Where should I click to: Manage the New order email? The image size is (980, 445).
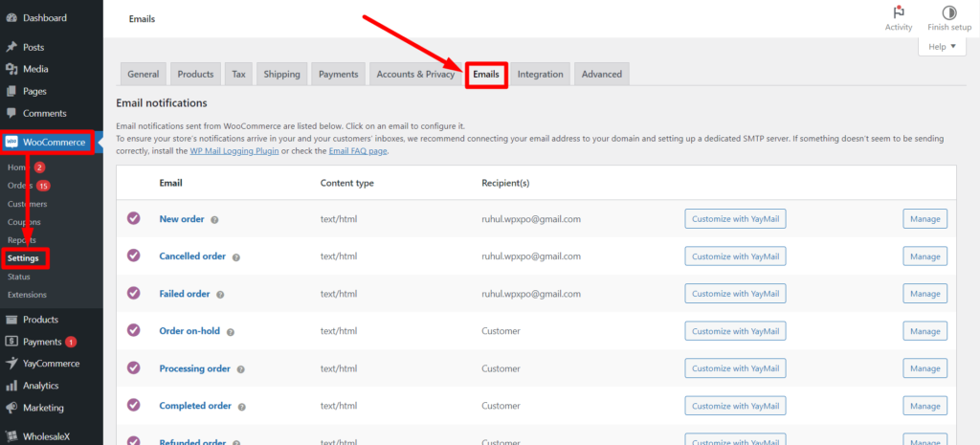point(925,219)
